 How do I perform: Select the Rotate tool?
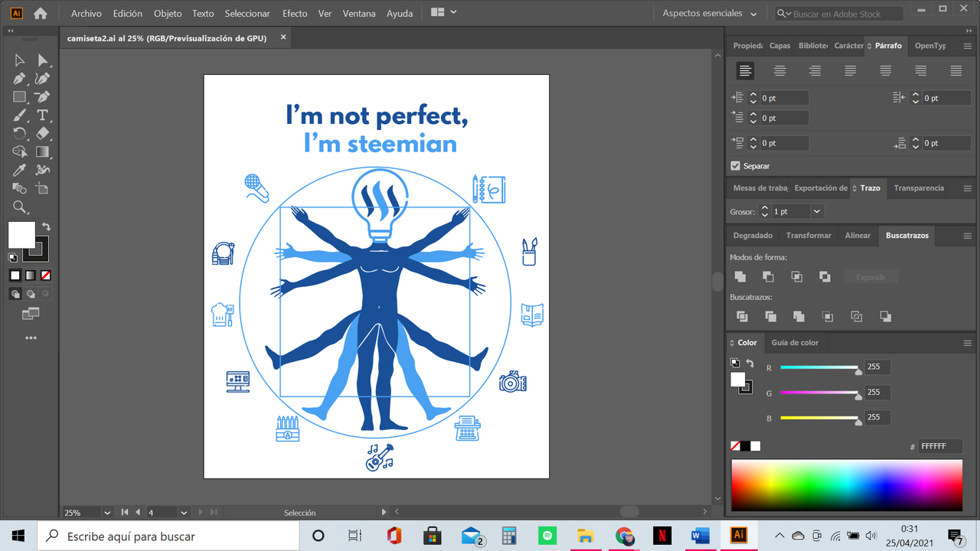pos(20,134)
